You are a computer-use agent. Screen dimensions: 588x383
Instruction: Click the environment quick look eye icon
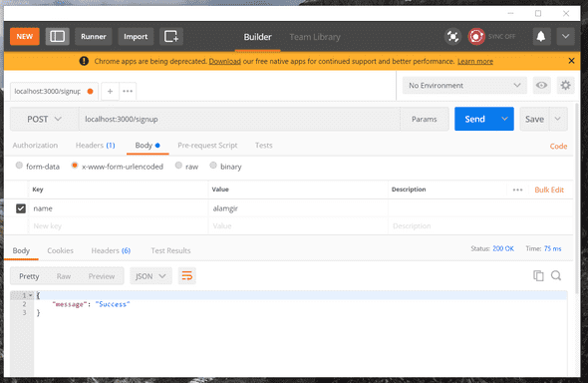point(541,86)
